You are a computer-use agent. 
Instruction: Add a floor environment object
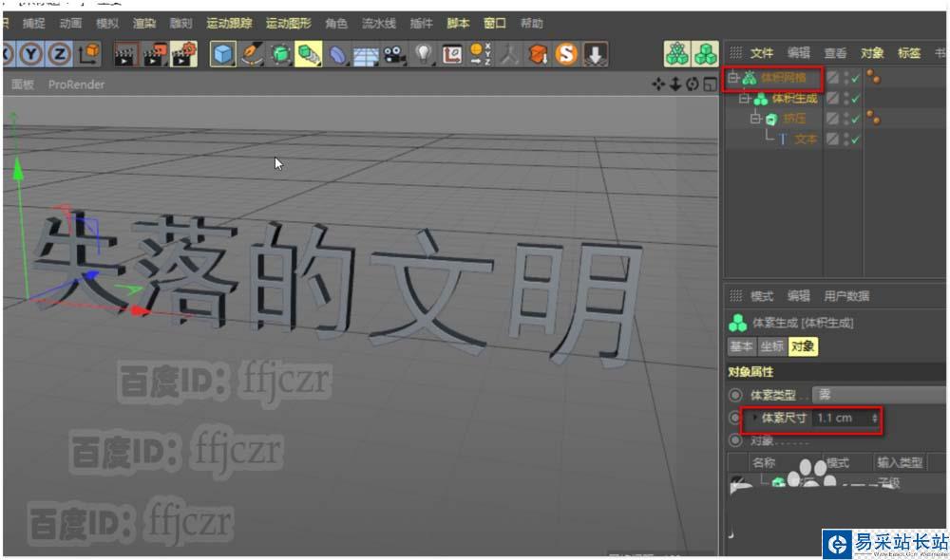366,54
